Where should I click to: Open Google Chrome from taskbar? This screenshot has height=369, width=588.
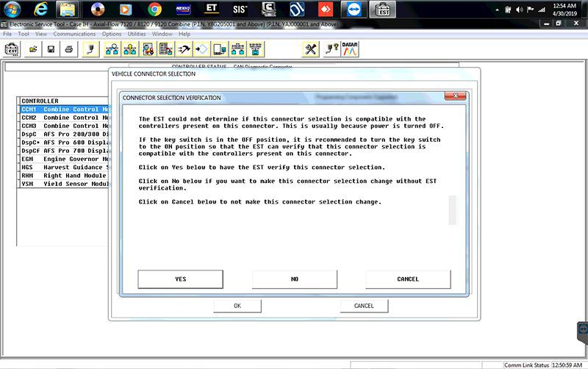point(154,10)
